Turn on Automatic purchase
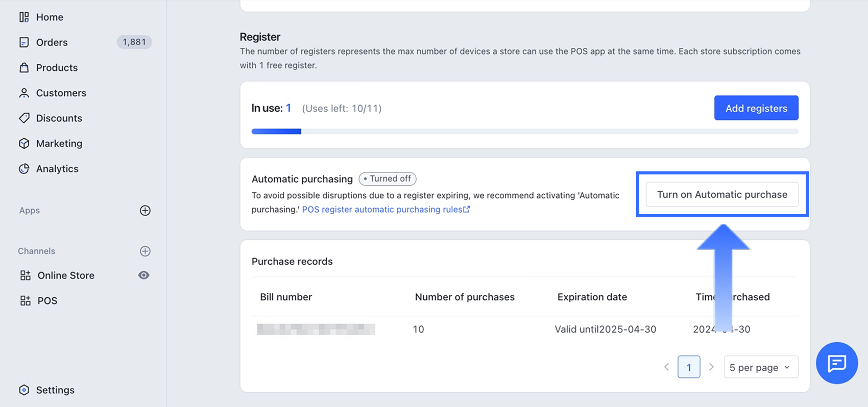Image resolution: width=868 pixels, height=407 pixels. pyautogui.click(x=721, y=195)
